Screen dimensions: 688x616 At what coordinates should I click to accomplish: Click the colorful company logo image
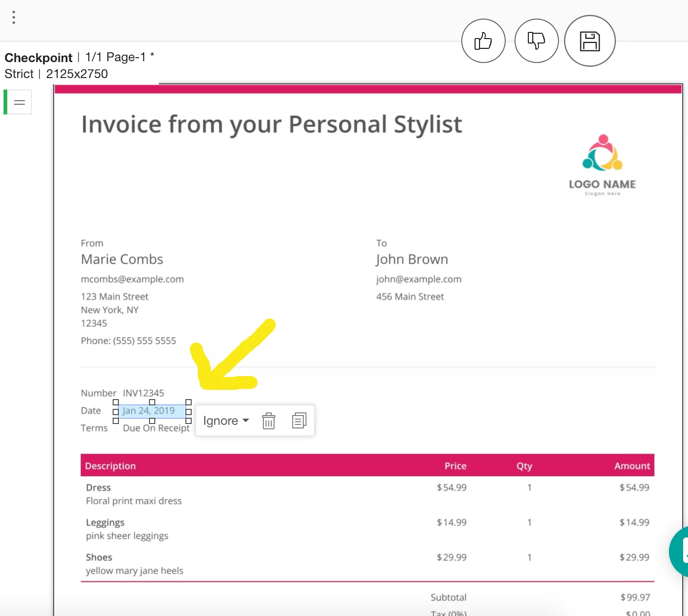602,153
